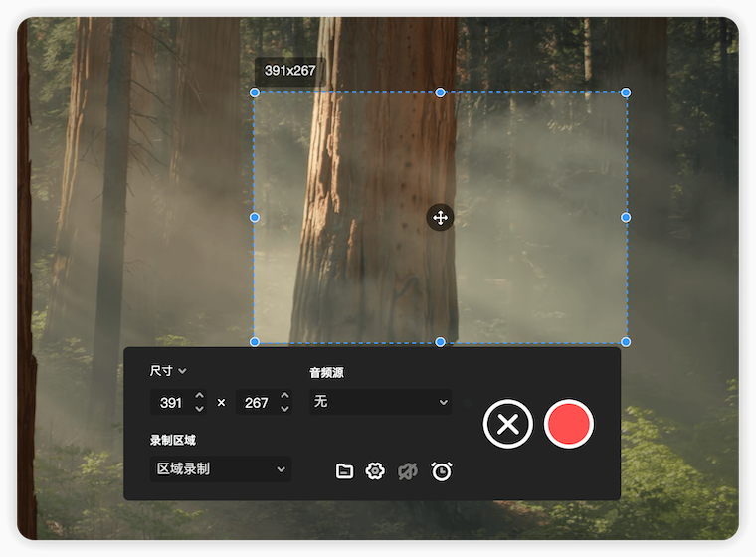The height and width of the screenshot is (557, 756).
Task: Click the right-middle selection resize handle
Action: click(x=626, y=217)
